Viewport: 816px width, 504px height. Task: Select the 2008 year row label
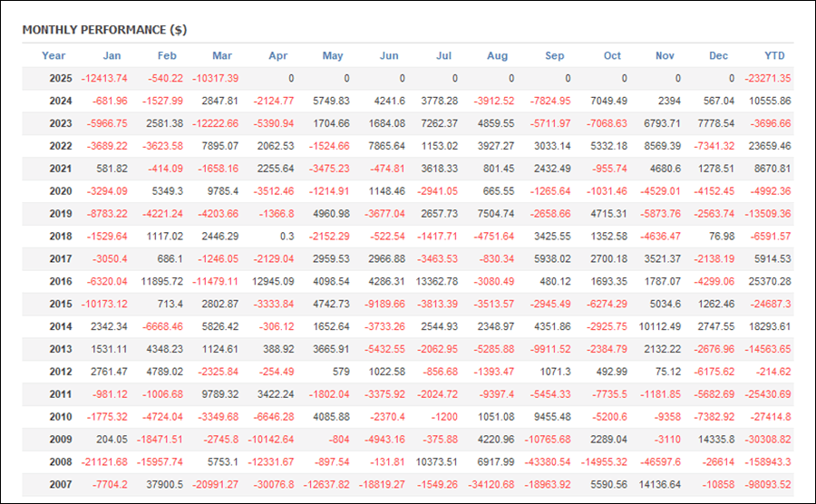click(x=61, y=462)
